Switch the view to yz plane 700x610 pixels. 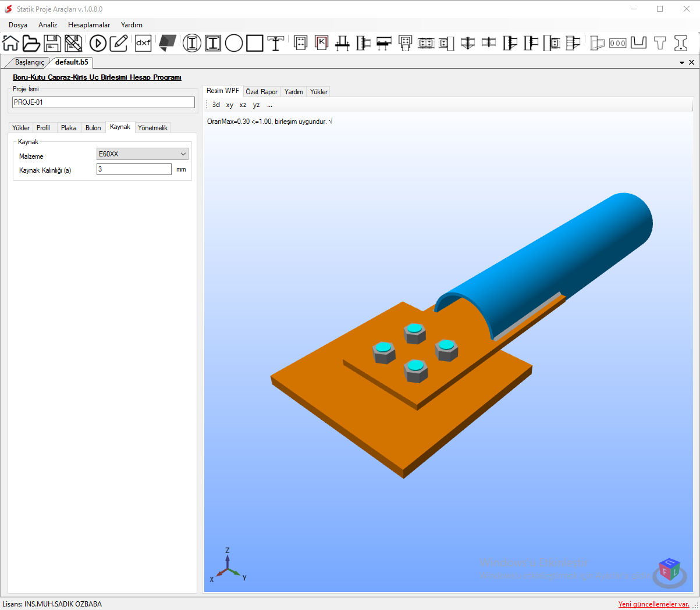[x=256, y=105]
